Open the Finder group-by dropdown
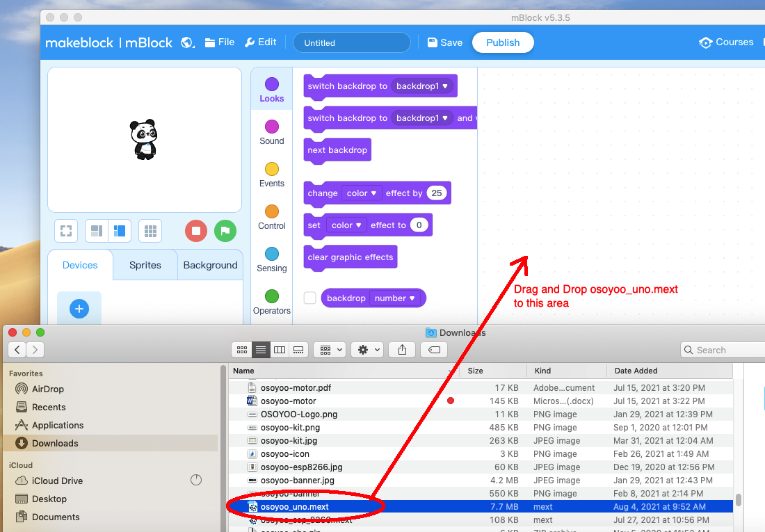 pos(330,350)
